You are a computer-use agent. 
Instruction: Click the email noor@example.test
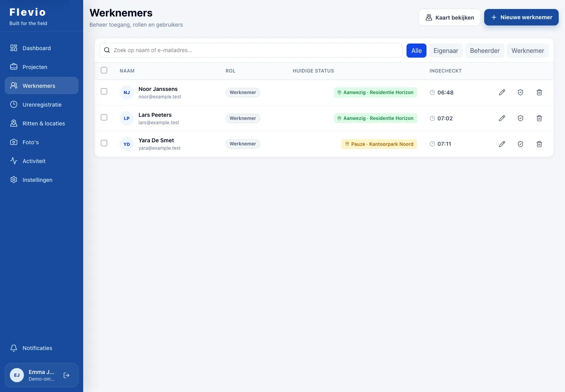160,97
